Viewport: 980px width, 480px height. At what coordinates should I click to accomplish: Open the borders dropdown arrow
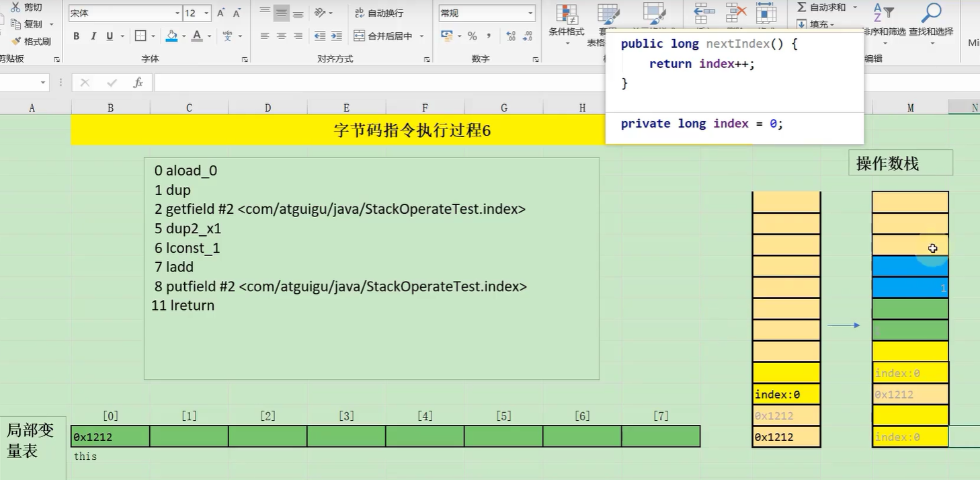[153, 36]
